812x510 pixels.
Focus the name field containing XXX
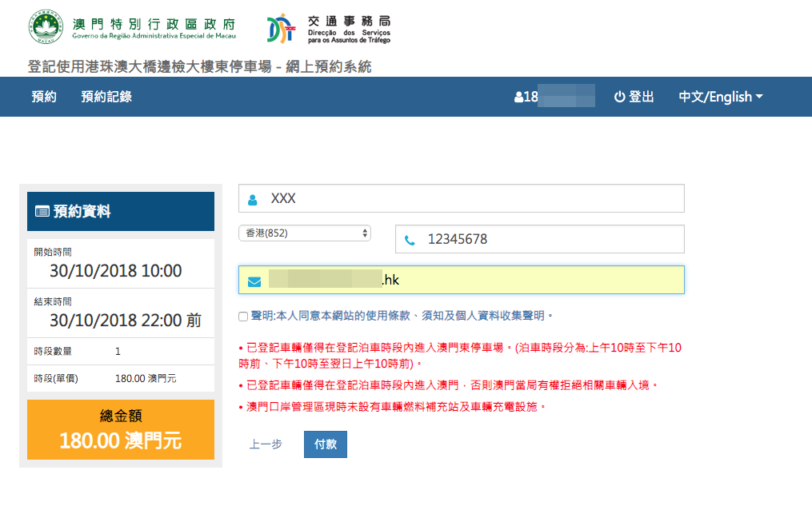[x=472, y=198]
